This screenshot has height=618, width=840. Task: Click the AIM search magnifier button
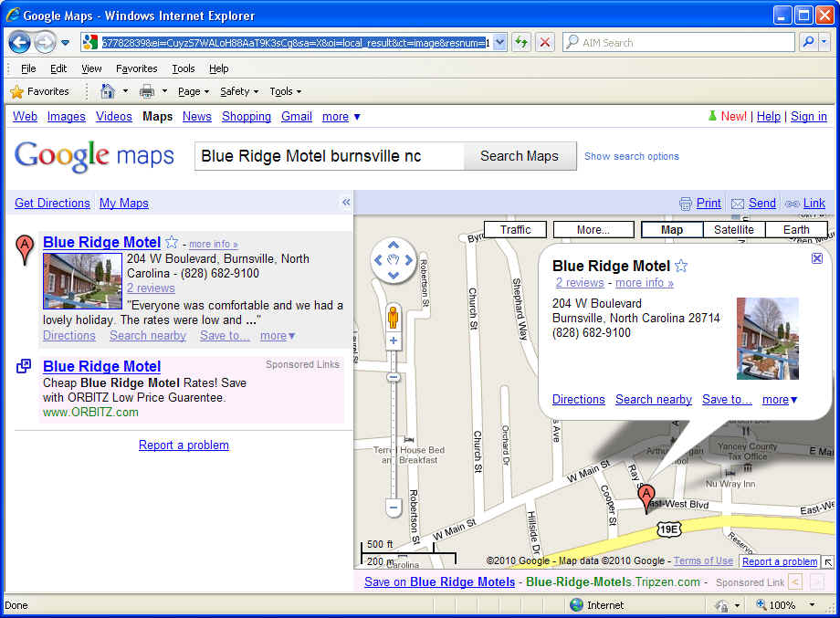coord(808,42)
